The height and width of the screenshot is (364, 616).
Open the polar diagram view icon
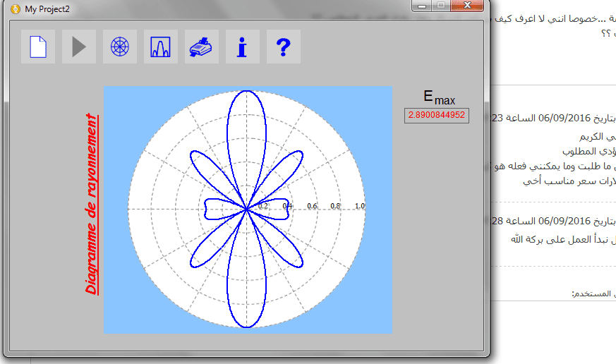tap(120, 47)
